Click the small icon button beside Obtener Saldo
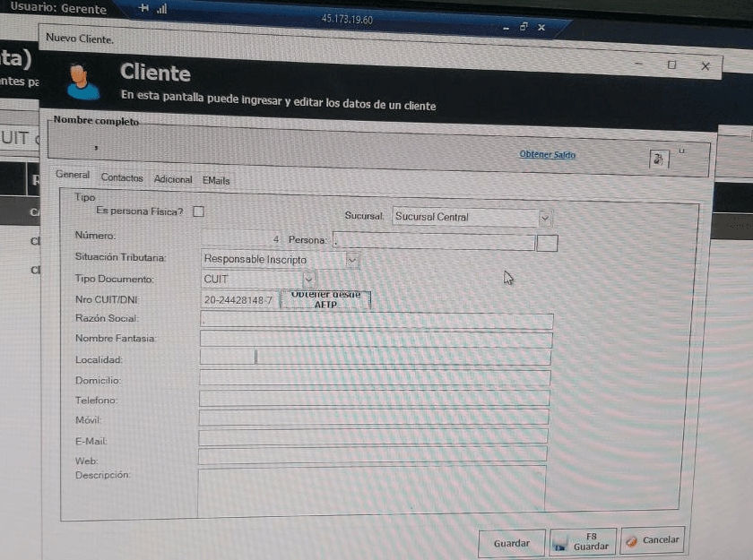Image resolution: width=753 pixels, height=560 pixels. coord(658,159)
